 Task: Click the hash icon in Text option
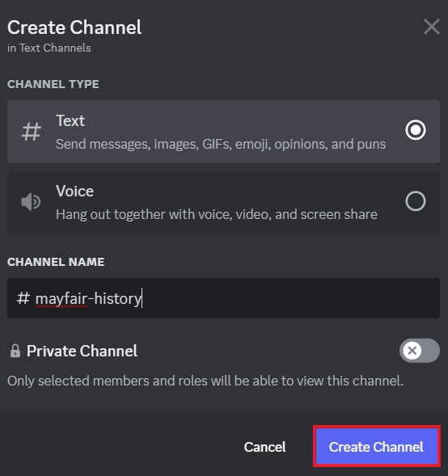tap(32, 131)
